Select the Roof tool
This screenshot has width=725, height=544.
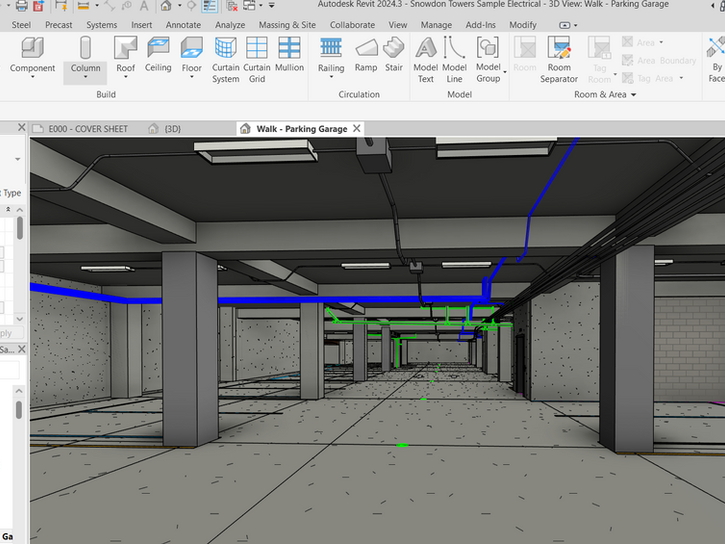pyautogui.click(x=125, y=54)
